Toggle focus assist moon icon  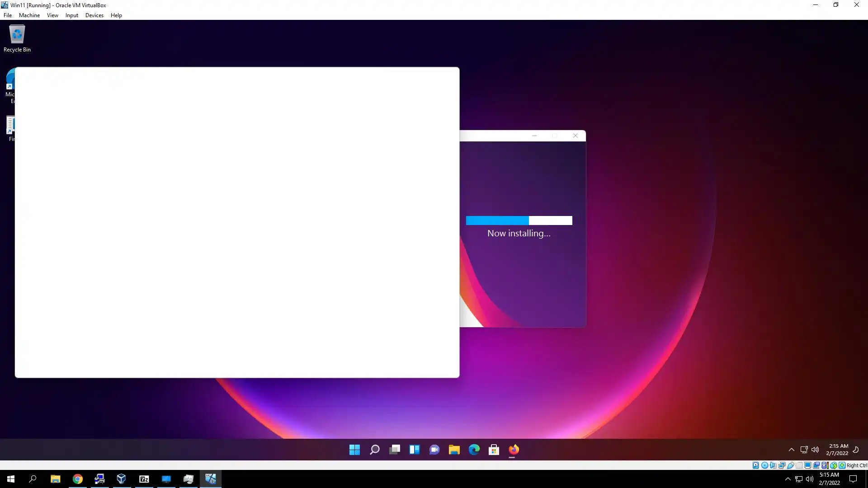tap(856, 450)
